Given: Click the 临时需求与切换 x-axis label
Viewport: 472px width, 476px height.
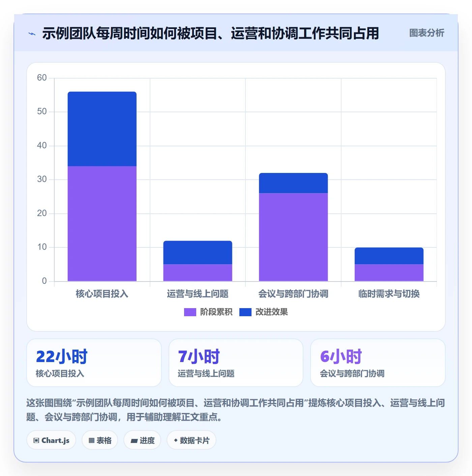Looking at the screenshot, I should click(389, 294).
